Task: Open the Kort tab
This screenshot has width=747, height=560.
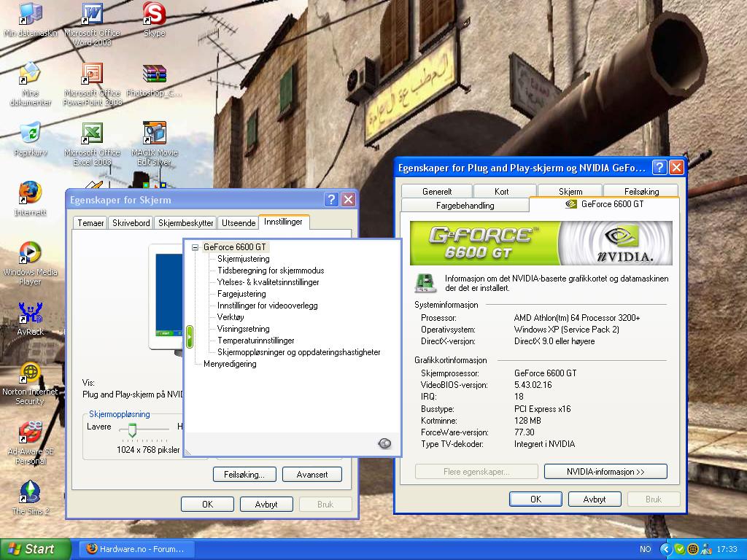Action: [x=501, y=192]
